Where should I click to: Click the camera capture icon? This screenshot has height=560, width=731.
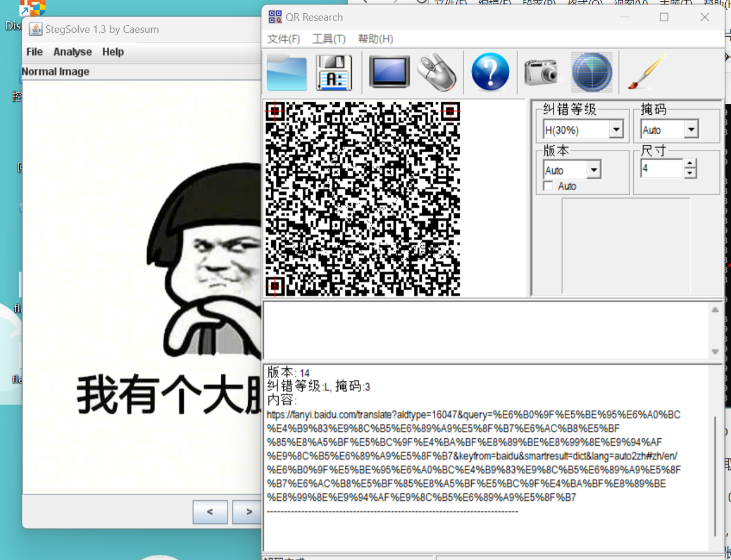click(541, 72)
